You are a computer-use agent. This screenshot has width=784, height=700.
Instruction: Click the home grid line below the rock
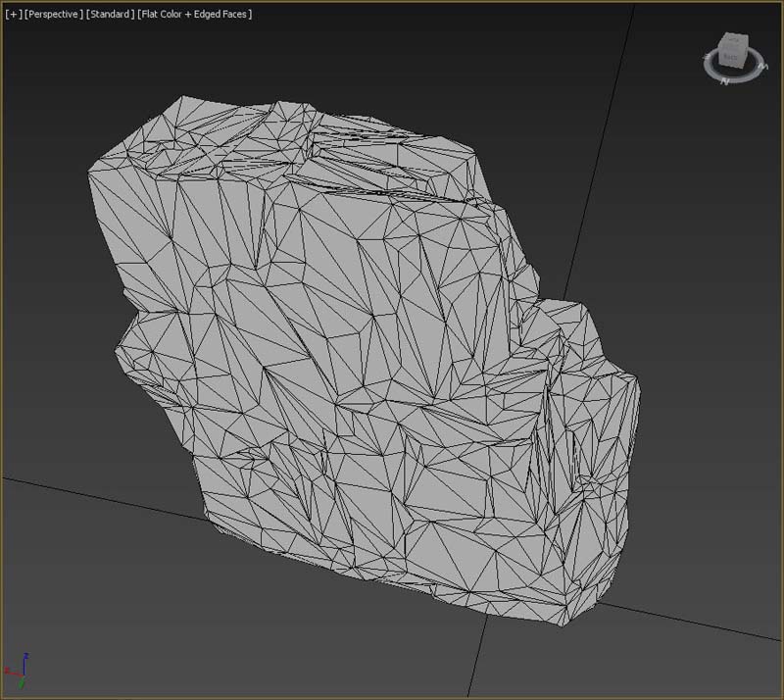coord(477,655)
